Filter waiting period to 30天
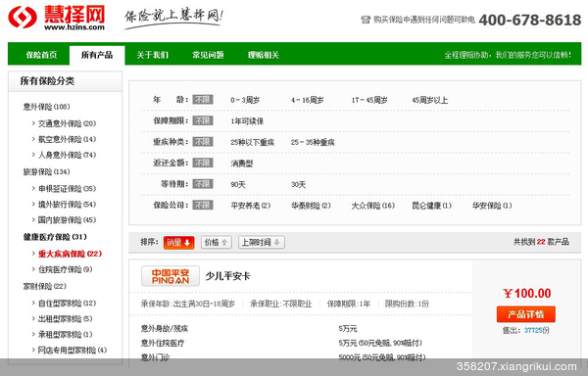This screenshot has height=376, width=588. pyautogui.click(x=299, y=184)
